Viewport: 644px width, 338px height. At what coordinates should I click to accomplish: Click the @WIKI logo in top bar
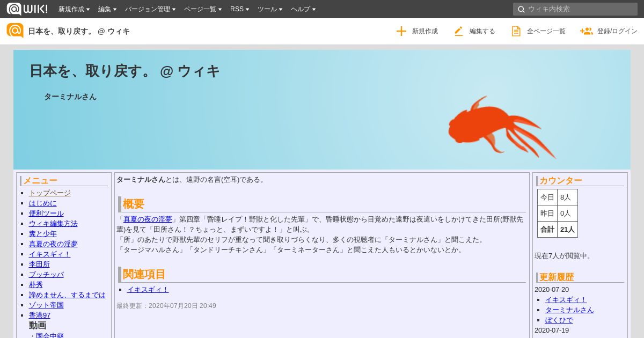click(x=27, y=9)
